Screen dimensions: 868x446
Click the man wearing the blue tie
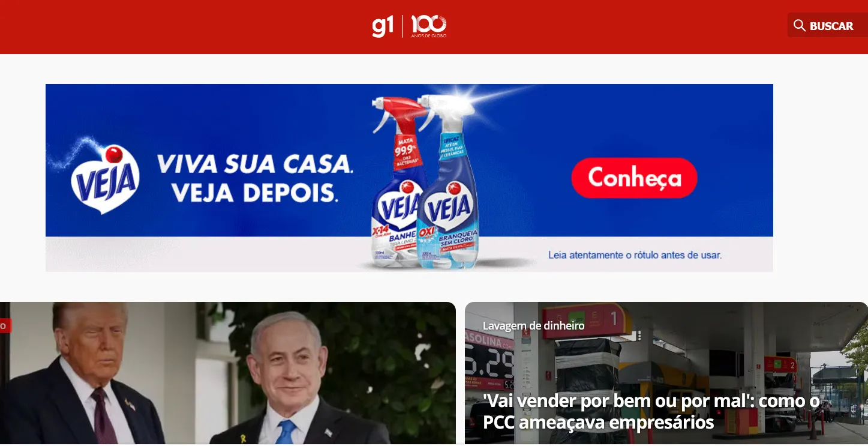tap(288, 379)
